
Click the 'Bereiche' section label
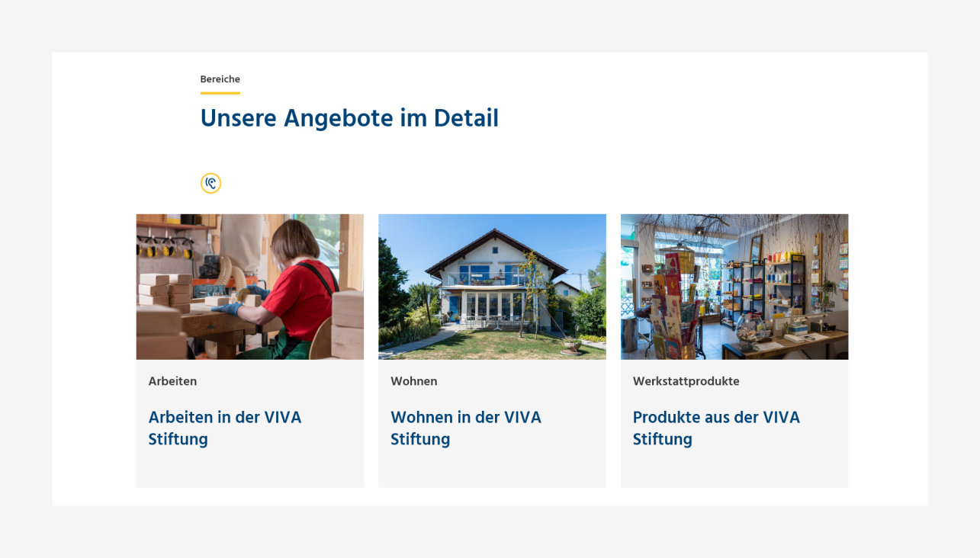click(x=220, y=79)
